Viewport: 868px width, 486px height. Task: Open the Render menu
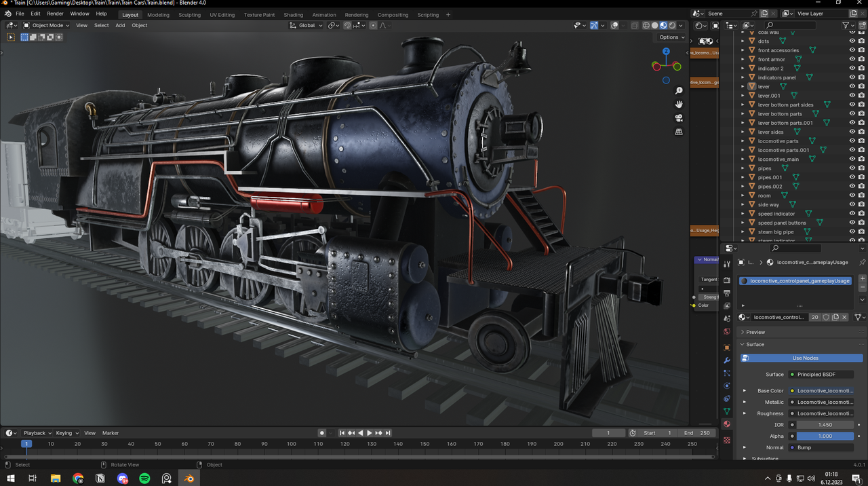[55, 14]
